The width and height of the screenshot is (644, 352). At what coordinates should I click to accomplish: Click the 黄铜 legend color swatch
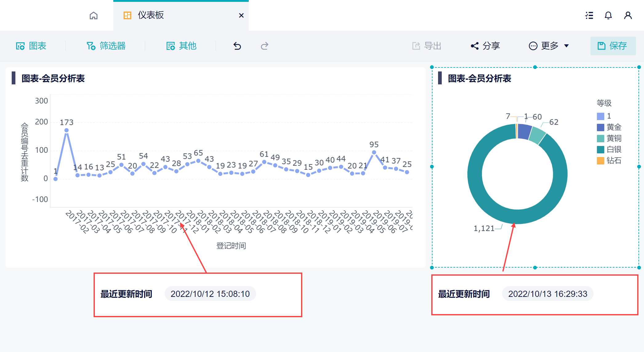pyautogui.click(x=600, y=138)
